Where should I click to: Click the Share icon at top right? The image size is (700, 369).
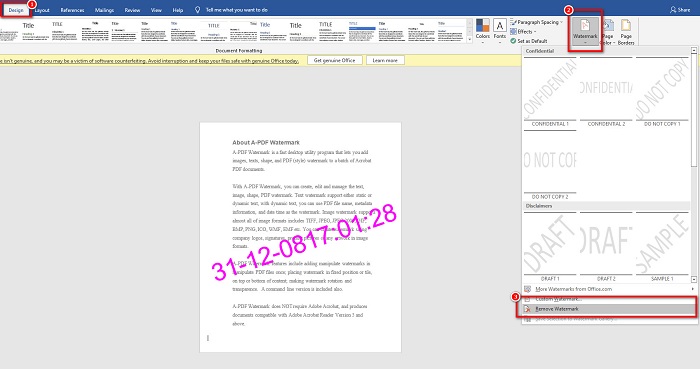pyautogui.click(x=673, y=9)
